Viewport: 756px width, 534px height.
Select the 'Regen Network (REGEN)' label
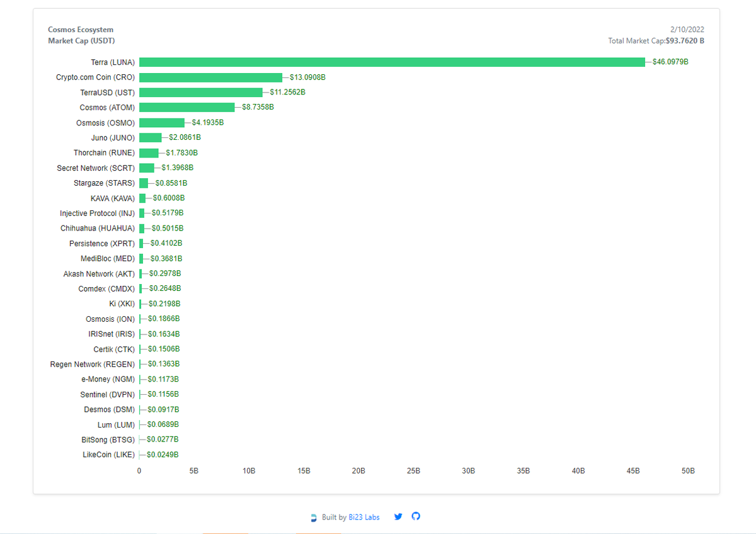click(93, 365)
